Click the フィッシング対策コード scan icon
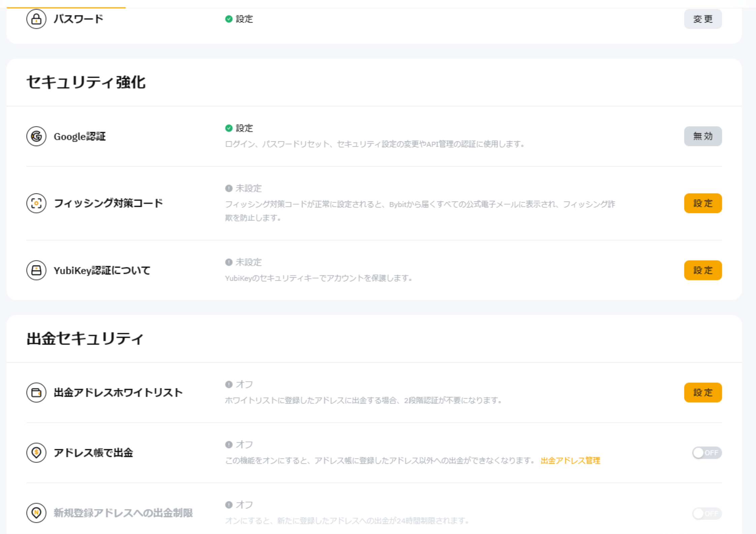Viewport: 756px width, 534px height. (36, 203)
